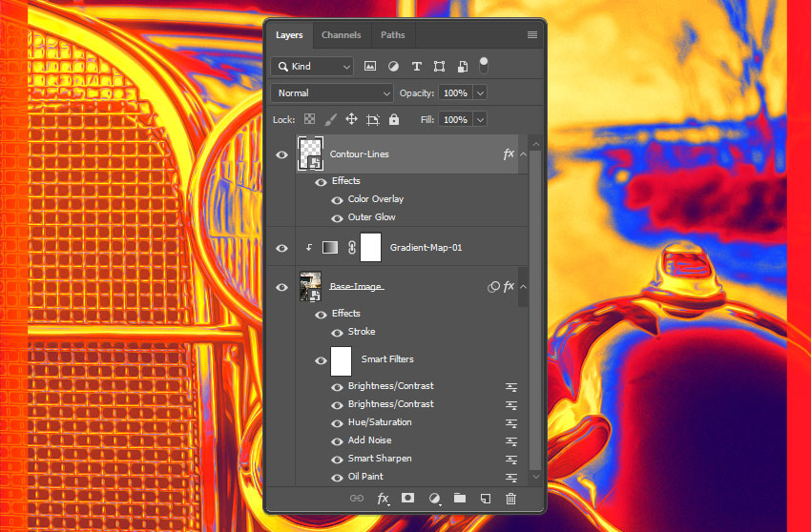Viewport: 811px width, 532px height.
Task: Delete layer with trash icon
Action: 510,499
